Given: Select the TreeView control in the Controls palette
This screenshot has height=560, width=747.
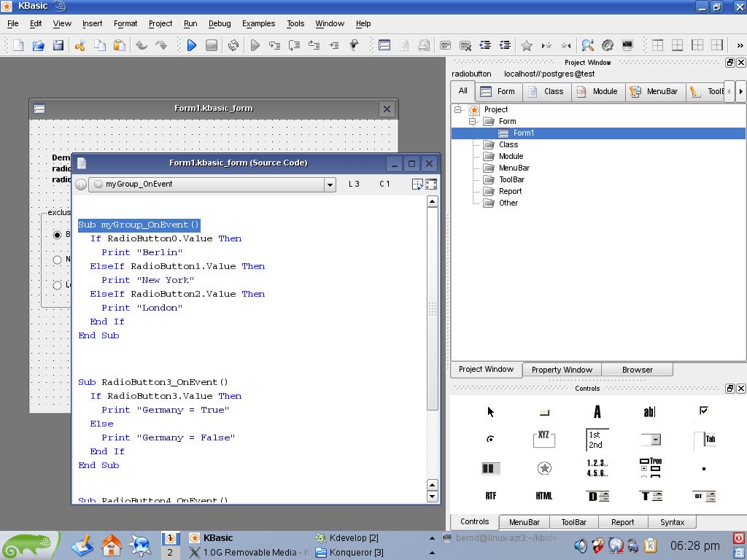Looking at the screenshot, I should point(649,467).
